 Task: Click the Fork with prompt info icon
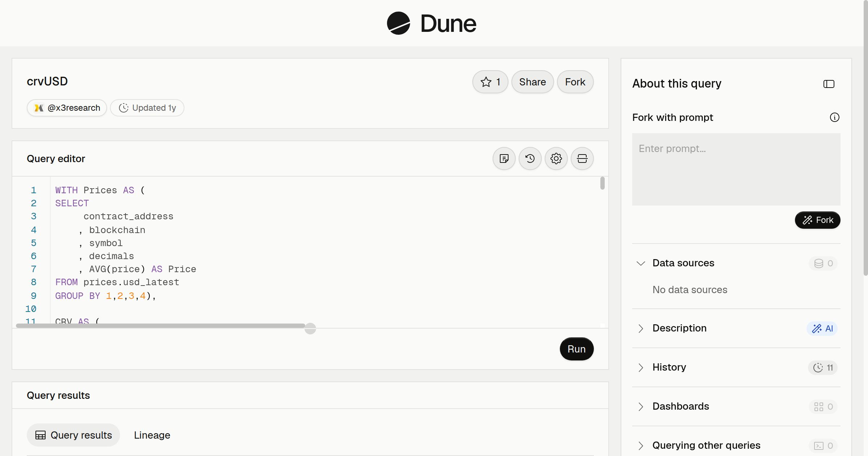834,117
